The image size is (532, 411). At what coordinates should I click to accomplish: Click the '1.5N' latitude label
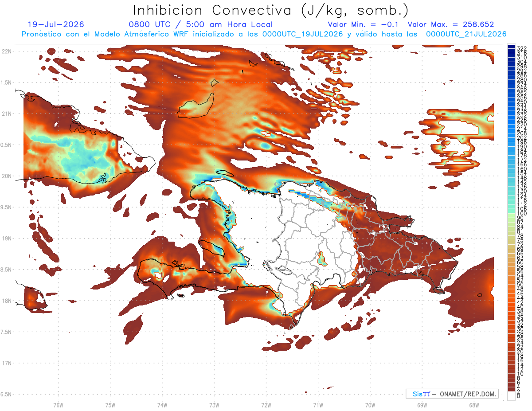coord(7,82)
